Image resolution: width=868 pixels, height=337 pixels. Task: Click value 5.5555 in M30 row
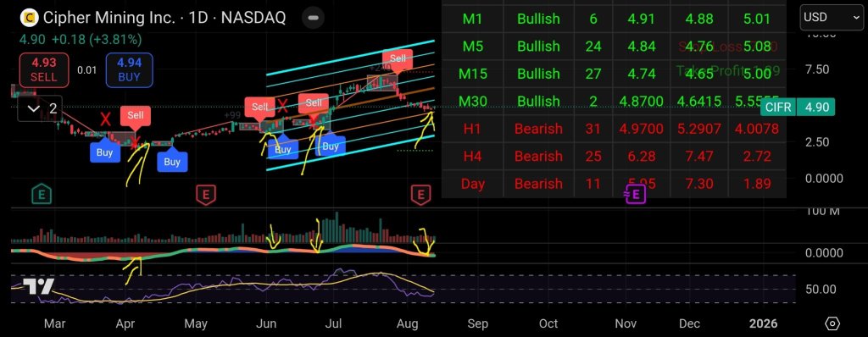pos(757,102)
